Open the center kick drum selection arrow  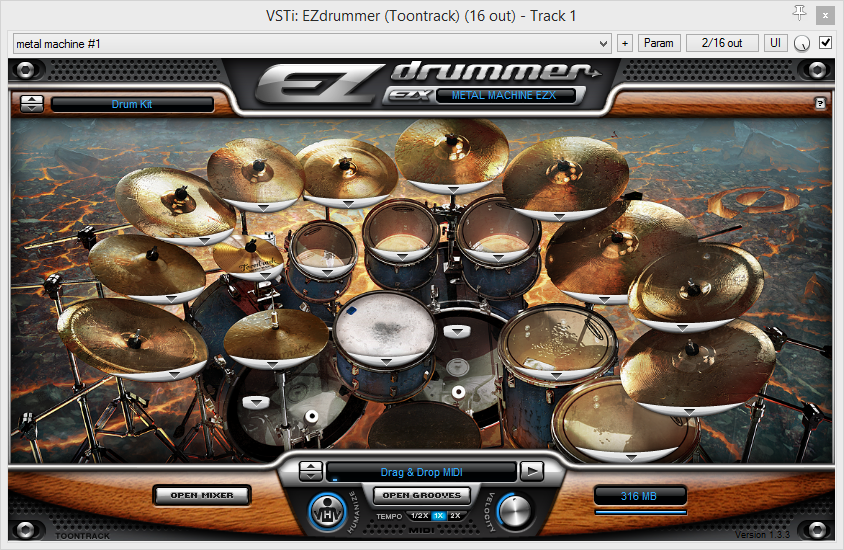click(x=457, y=331)
